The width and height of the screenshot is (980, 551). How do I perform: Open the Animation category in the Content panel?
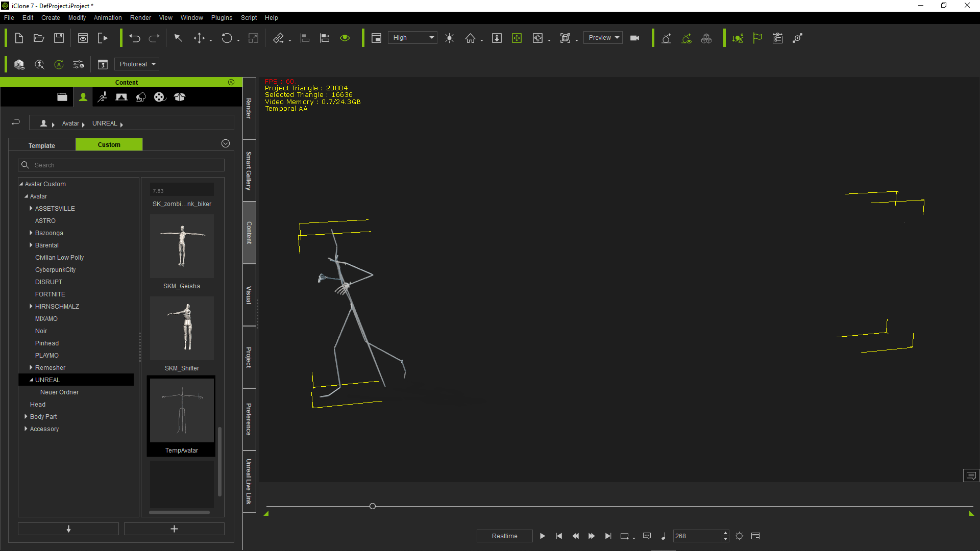(x=102, y=97)
